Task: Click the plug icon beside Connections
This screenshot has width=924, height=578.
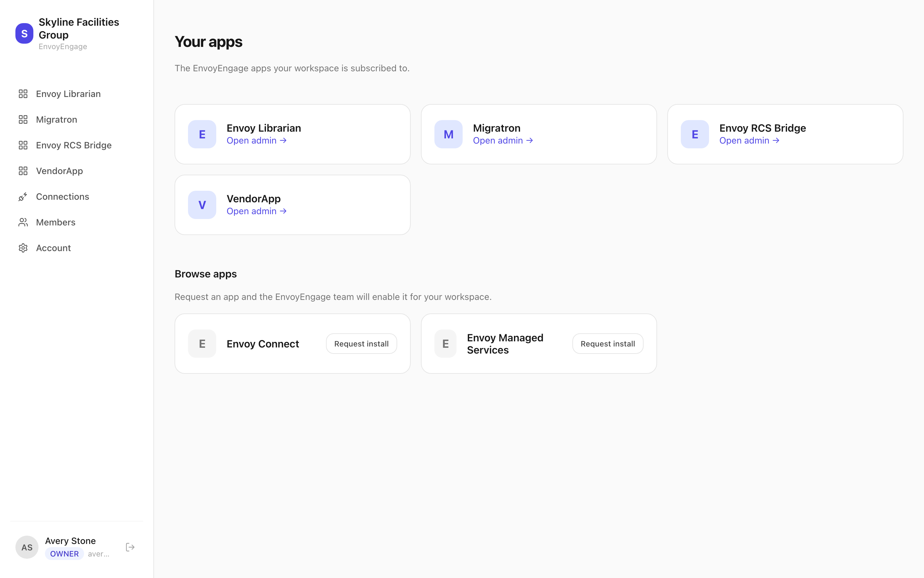Action: 23,197
